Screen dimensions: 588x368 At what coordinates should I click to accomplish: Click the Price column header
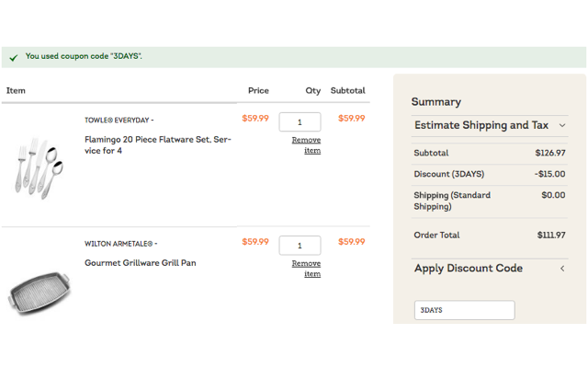coord(258,91)
